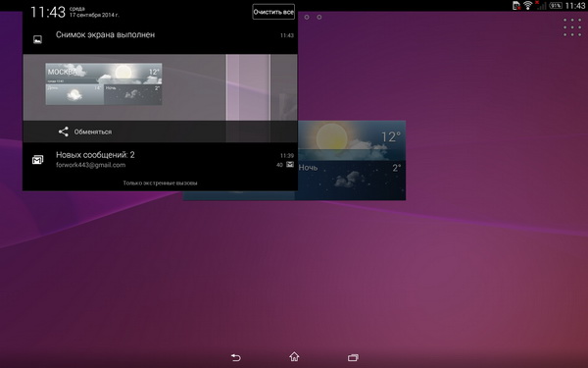The height and width of the screenshot is (368, 588).
Task: Tap the Очистить все button
Action: coord(273,12)
